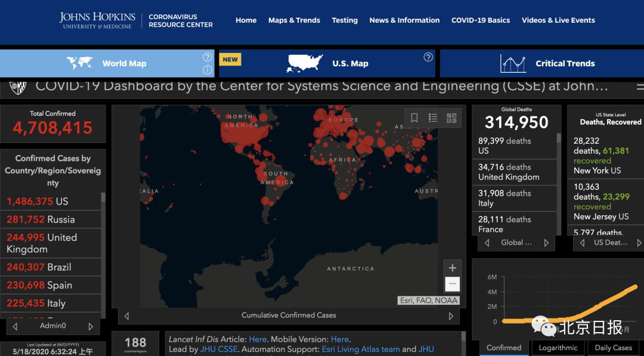Open the Mobile Version 'Here' link
The height and width of the screenshot is (356, 644).
(x=340, y=339)
